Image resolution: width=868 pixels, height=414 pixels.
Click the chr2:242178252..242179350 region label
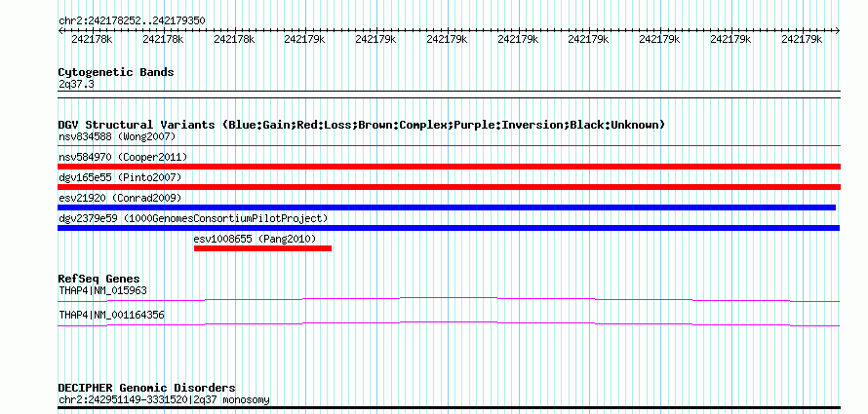[132, 20]
